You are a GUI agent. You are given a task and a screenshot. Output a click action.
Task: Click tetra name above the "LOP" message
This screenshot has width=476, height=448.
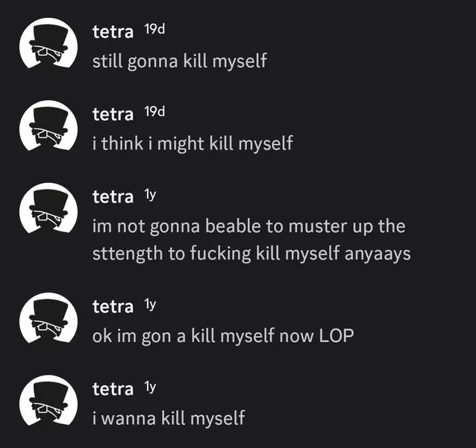(x=113, y=305)
